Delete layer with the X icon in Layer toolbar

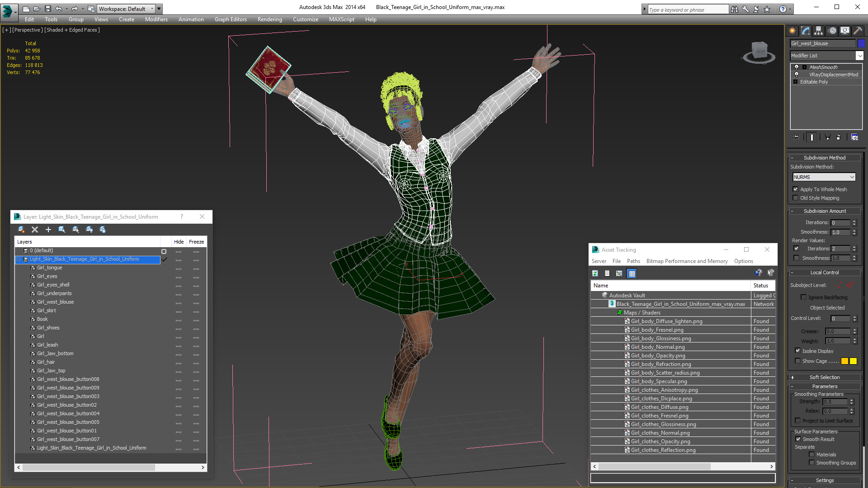pos(35,230)
